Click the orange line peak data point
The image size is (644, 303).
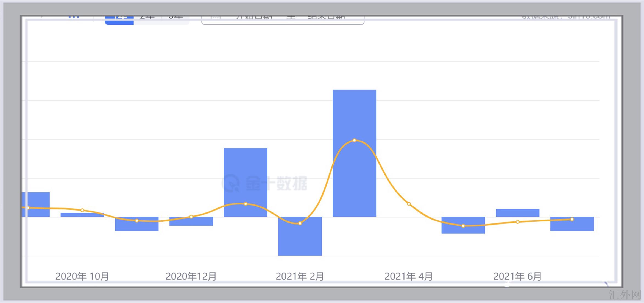(354, 140)
